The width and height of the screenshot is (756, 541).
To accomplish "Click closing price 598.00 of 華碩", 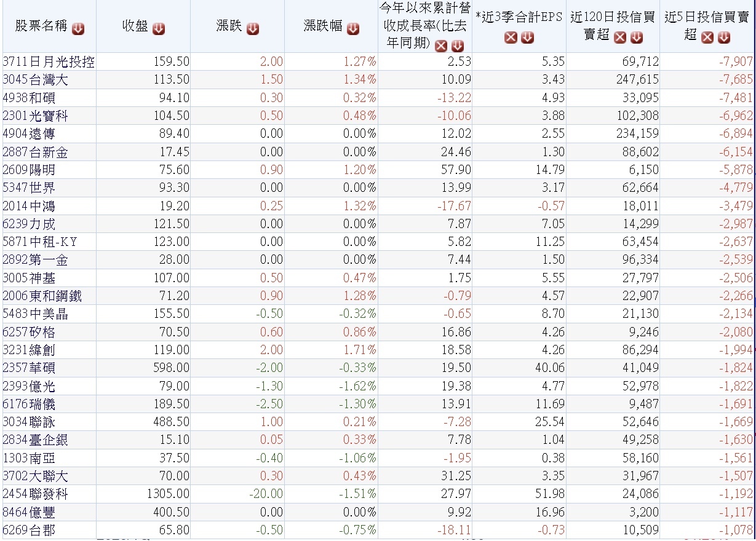I will point(172,368).
